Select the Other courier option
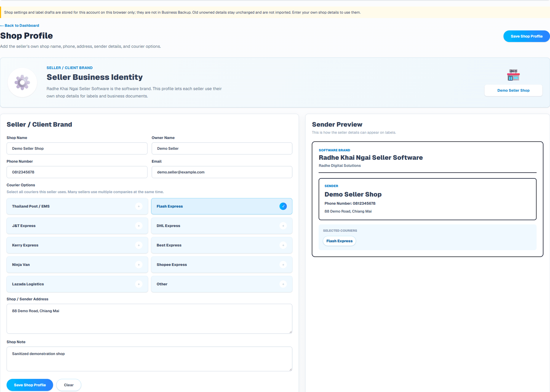The image size is (550, 392). point(222,284)
